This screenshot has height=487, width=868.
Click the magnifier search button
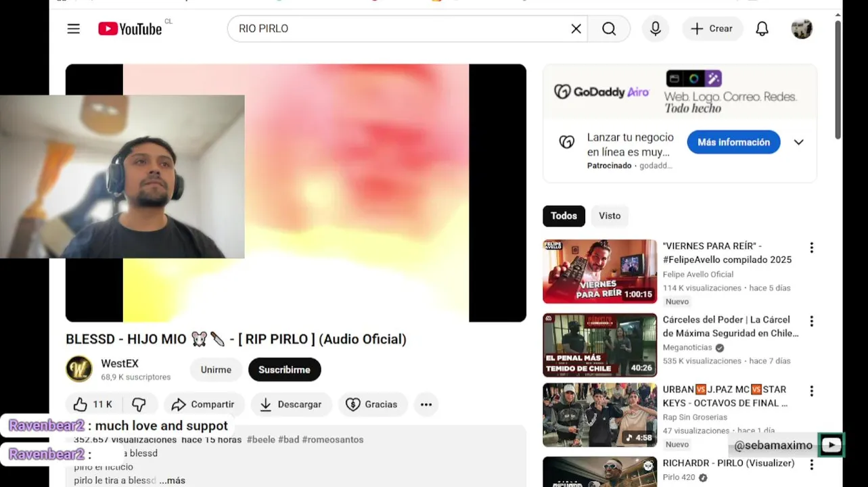(609, 28)
